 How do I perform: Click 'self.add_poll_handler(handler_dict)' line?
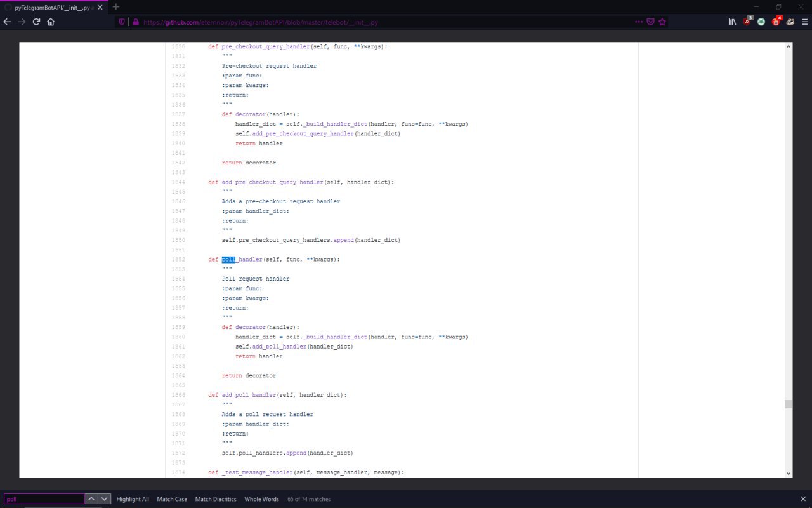pyautogui.click(x=294, y=347)
